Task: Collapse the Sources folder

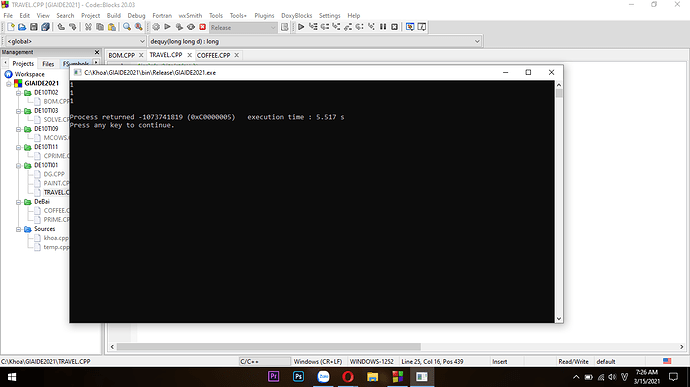Action: tap(18, 229)
